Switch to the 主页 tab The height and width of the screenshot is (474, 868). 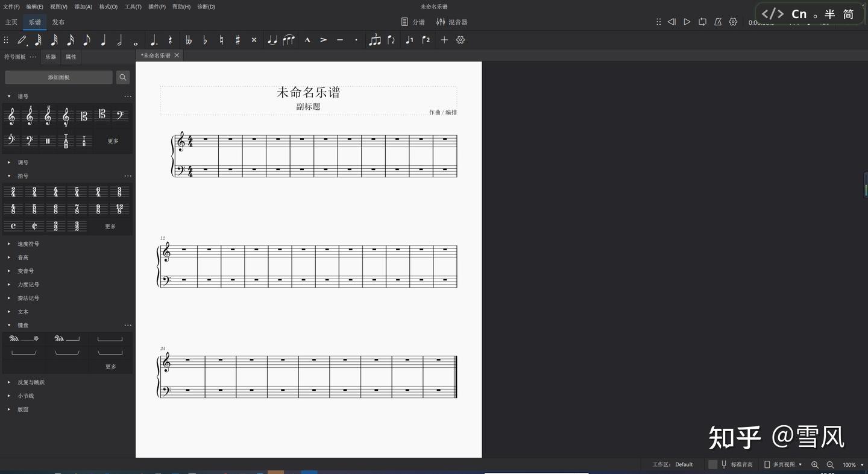tap(11, 22)
